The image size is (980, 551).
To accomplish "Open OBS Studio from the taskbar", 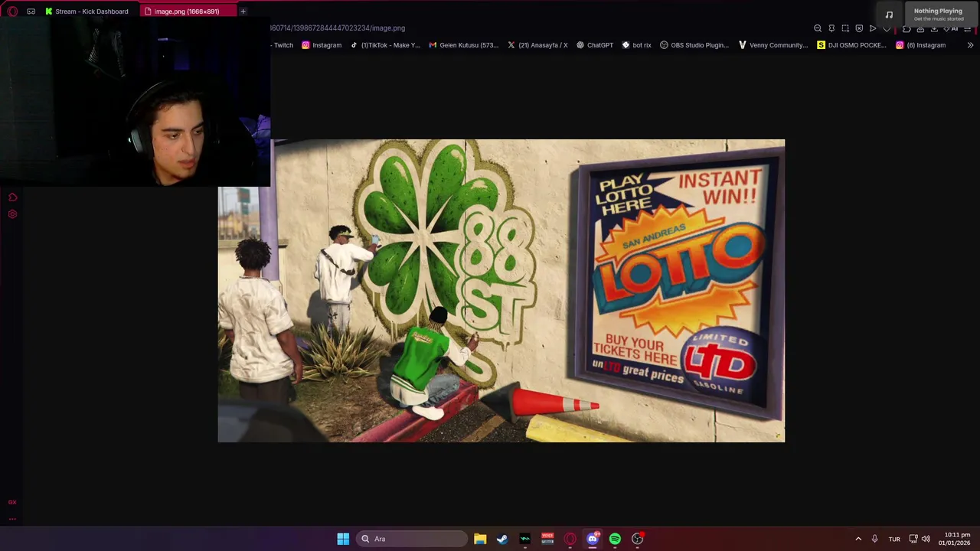I will point(638,539).
